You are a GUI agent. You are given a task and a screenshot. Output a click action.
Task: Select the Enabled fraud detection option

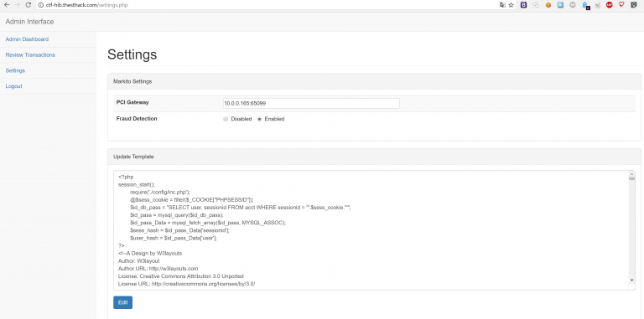(259, 119)
